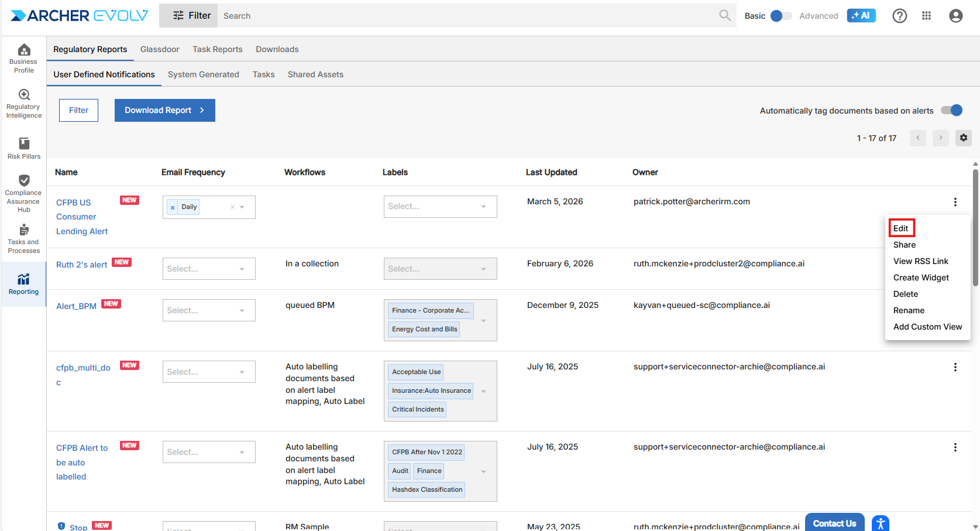This screenshot has height=531, width=980.
Task: Click the Download Report button
Action: (164, 110)
